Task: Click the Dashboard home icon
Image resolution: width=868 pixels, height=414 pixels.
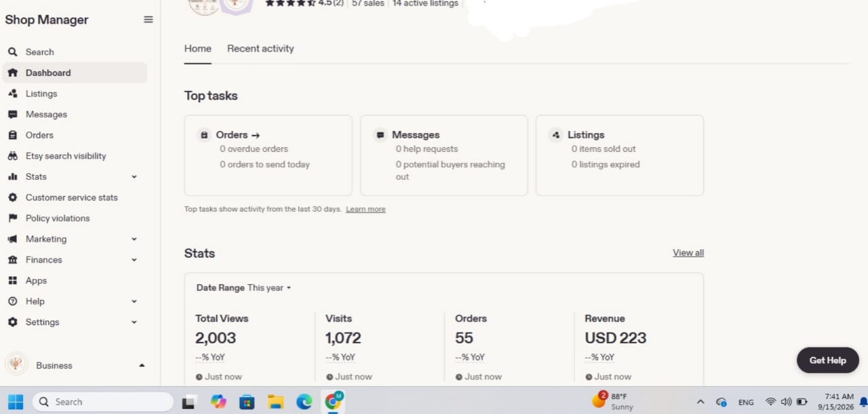Action: tap(12, 73)
